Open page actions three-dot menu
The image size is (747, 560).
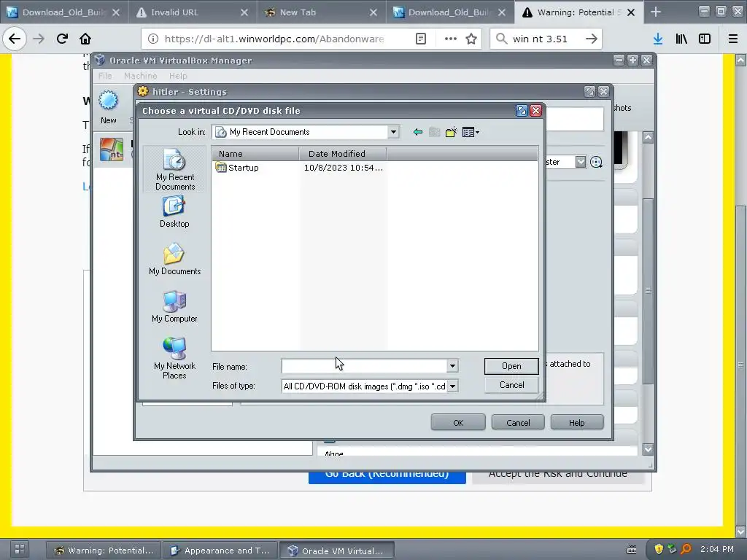pos(451,39)
